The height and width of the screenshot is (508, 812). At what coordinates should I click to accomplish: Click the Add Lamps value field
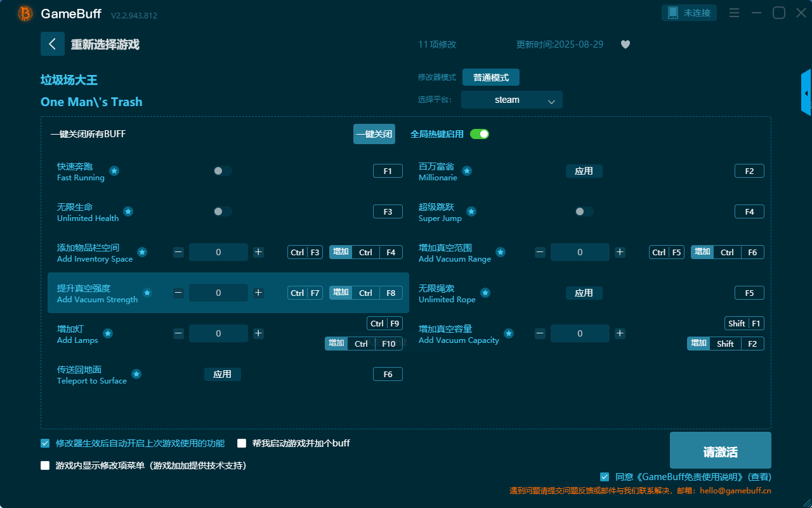click(x=218, y=333)
